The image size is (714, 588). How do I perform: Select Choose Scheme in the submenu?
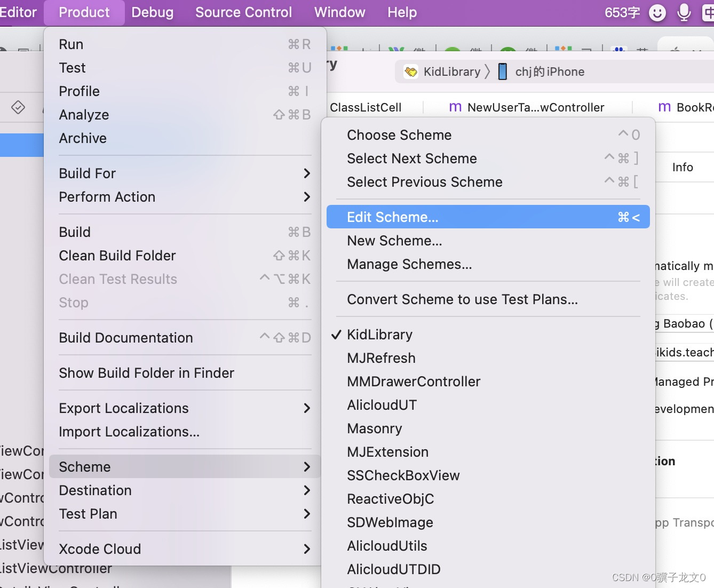(x=488, y=135)
